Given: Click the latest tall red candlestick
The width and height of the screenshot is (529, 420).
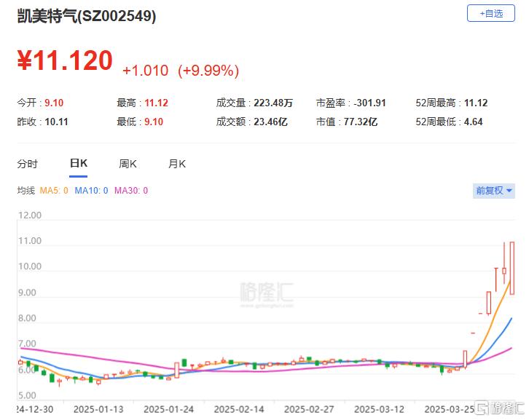Looking at the screenshot, I should (512, 268).
